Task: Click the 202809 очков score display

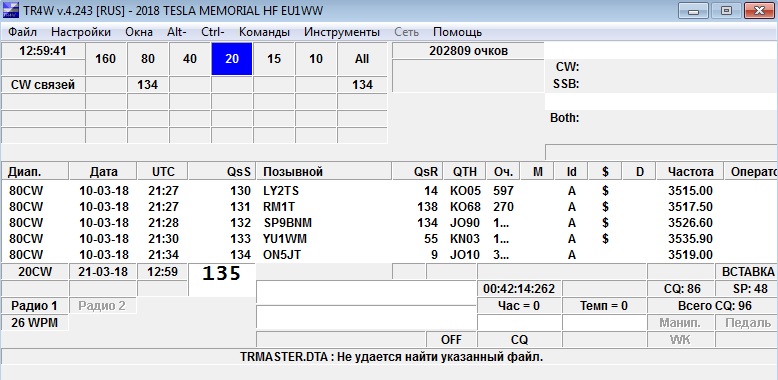Action: 468,51
